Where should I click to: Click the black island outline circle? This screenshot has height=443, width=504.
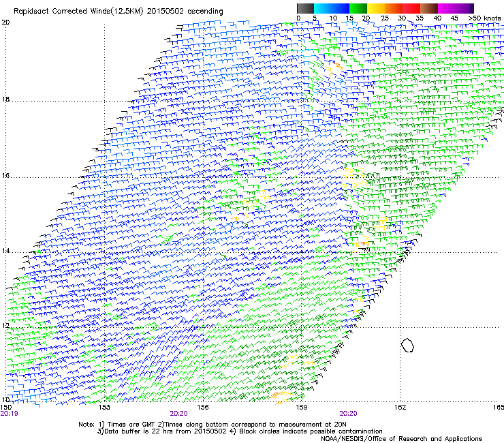(x=407, y=345)
